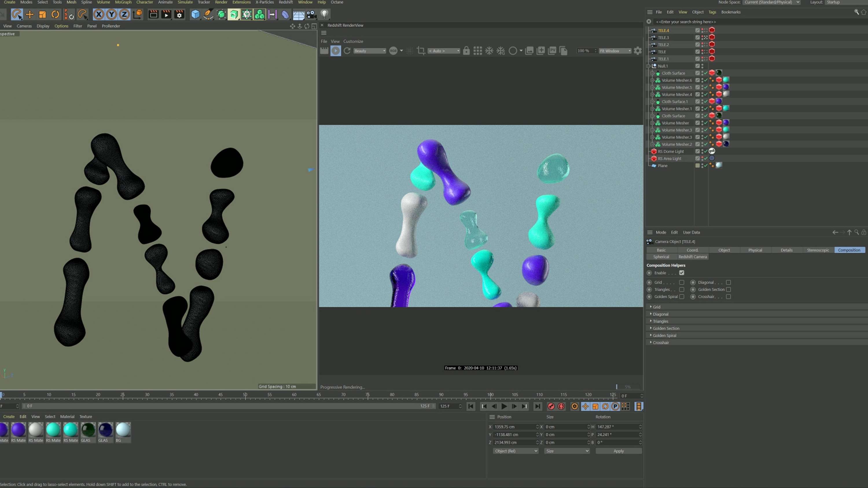This screenshot has height=488, width=868.
Task: Enable the Triangles composition helper checkbox
Action: [682, 289]
